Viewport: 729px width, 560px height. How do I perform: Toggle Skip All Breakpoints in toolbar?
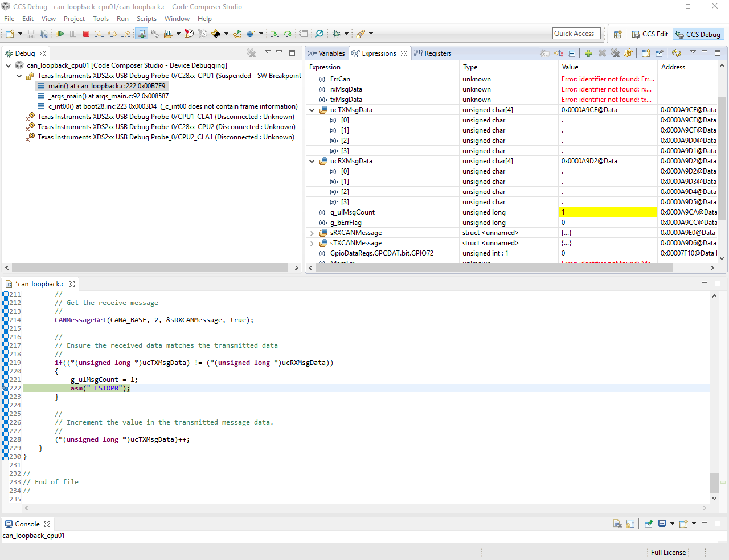coord(320,34)
